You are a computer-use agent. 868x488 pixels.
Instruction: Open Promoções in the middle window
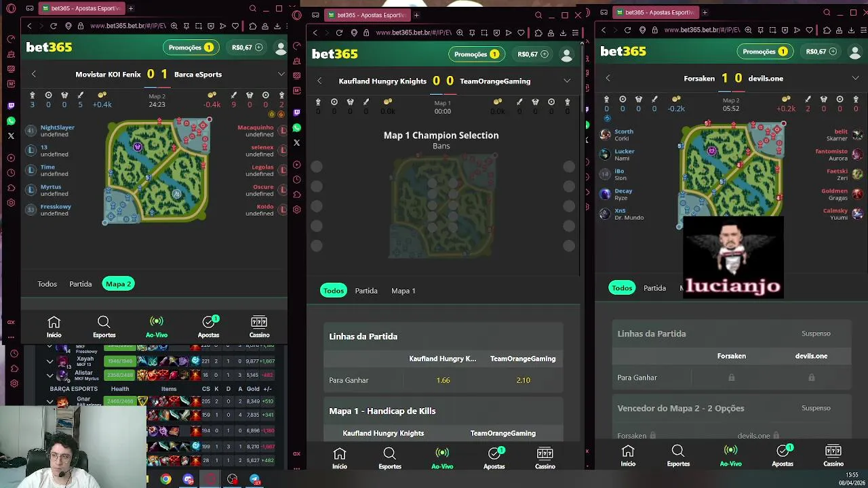coord(475,54)
